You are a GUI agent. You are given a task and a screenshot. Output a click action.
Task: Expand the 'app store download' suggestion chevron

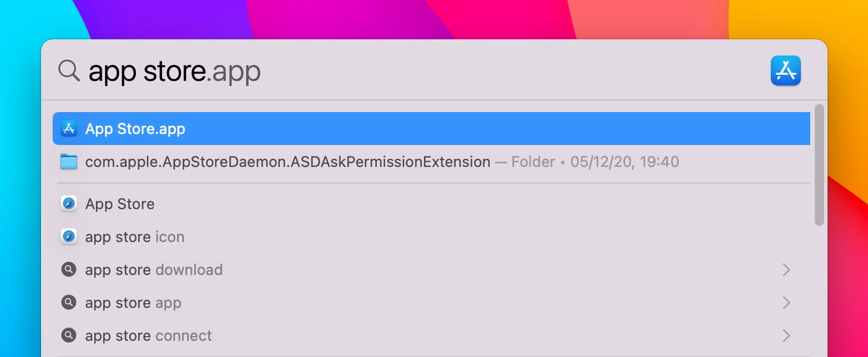(x=786, y=270)
